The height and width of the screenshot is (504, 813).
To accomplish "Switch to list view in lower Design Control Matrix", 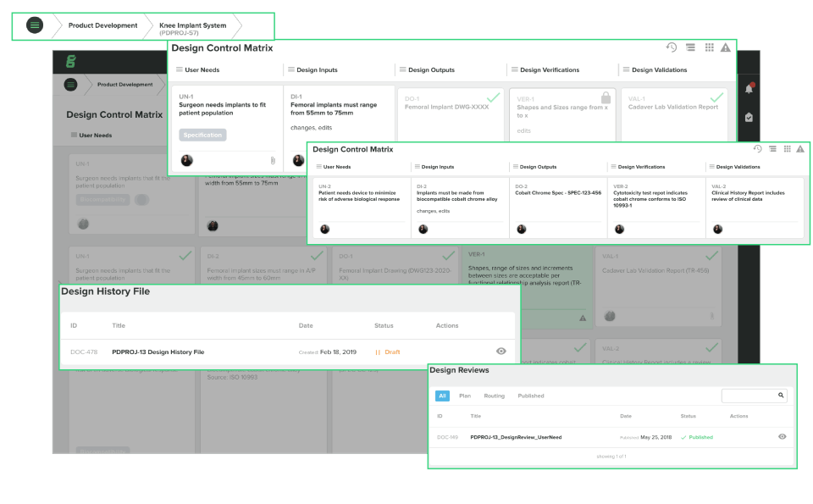I will (x=772, y=149).
